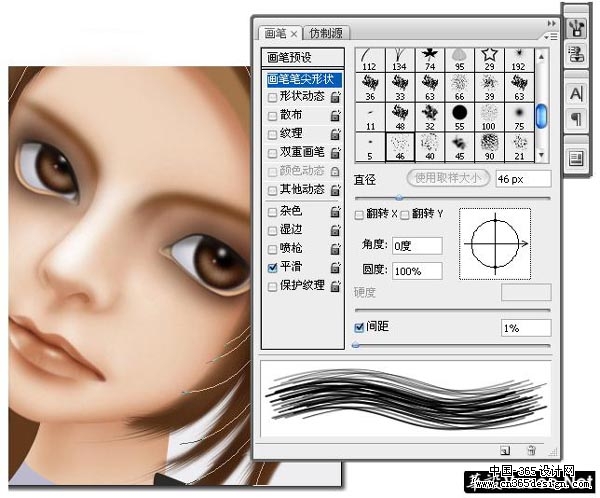Enable the 形状动态 checkbox

point(272,98)
